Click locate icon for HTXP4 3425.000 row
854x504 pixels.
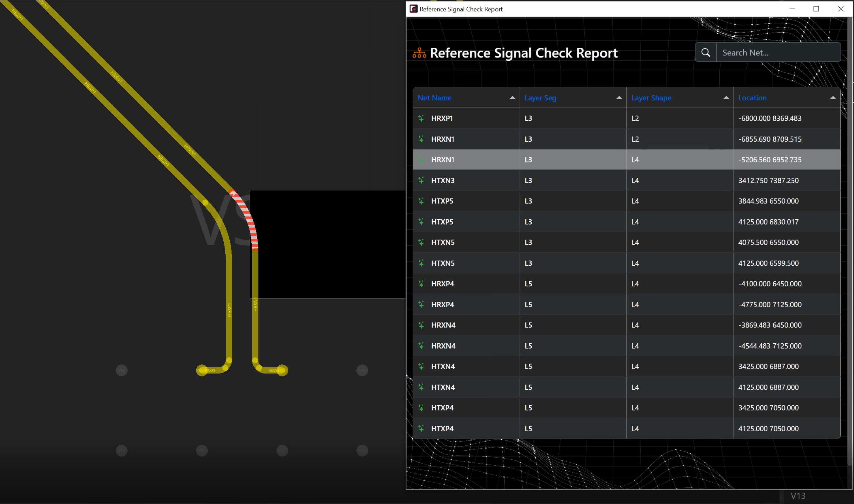[x=421, y=408]
